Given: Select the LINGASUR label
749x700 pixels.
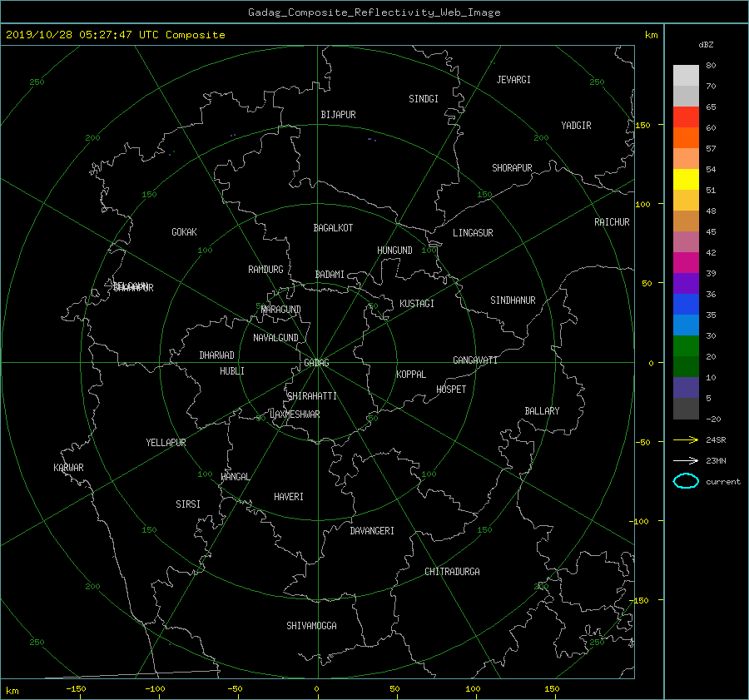Looking at the screenshot, I should coord(473,233).
